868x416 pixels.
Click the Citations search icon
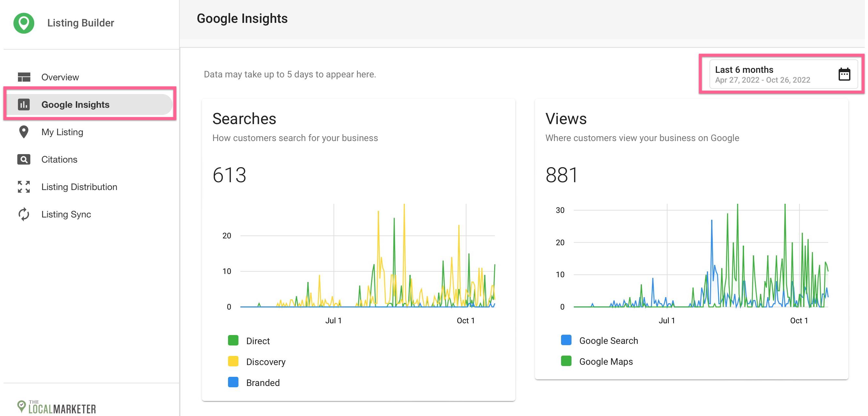[x=23, y=159]
